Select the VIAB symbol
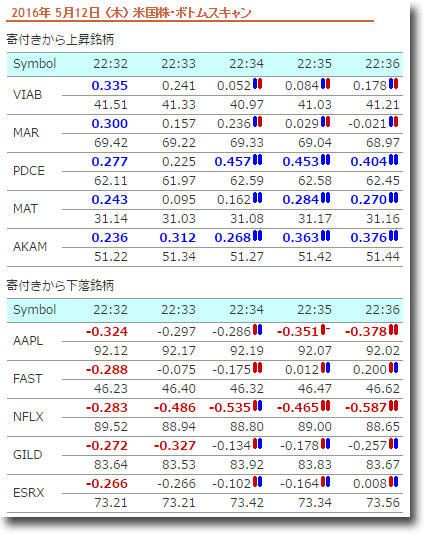 tap(27, 95)
